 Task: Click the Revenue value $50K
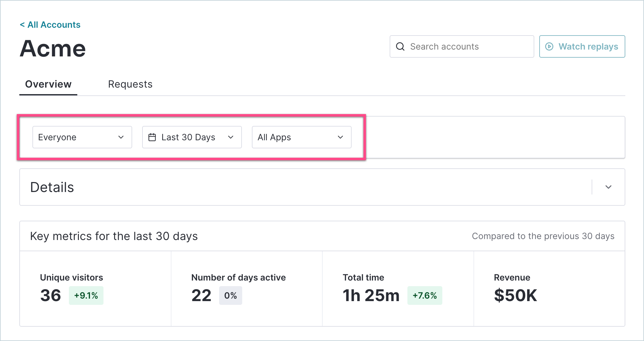pyautogui.click(x=516, y=295)
